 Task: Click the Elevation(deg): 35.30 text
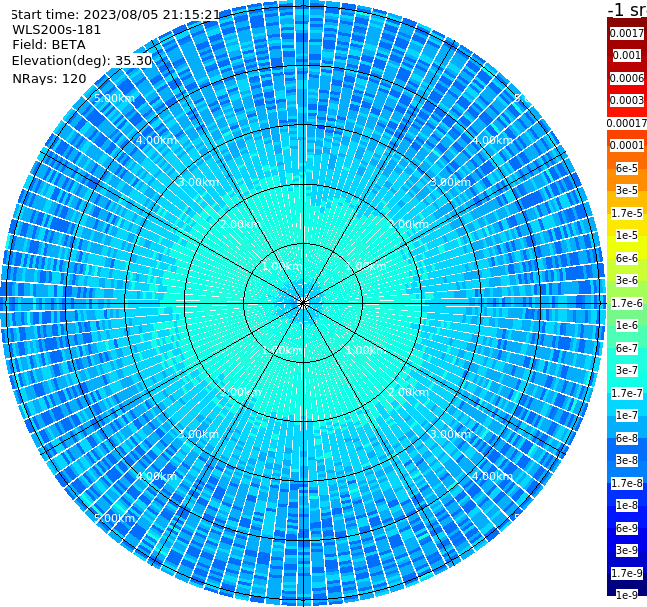[x=82, y=61]
